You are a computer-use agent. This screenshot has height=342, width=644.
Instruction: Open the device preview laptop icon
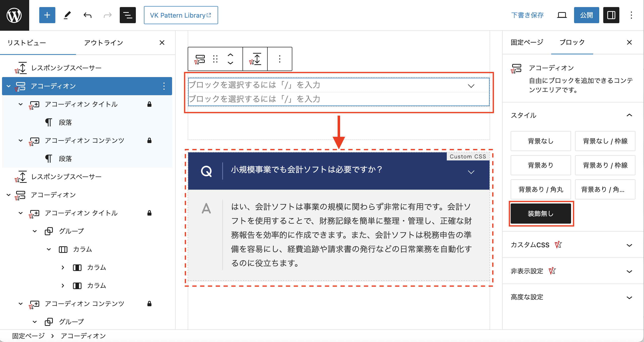point(562,15)
